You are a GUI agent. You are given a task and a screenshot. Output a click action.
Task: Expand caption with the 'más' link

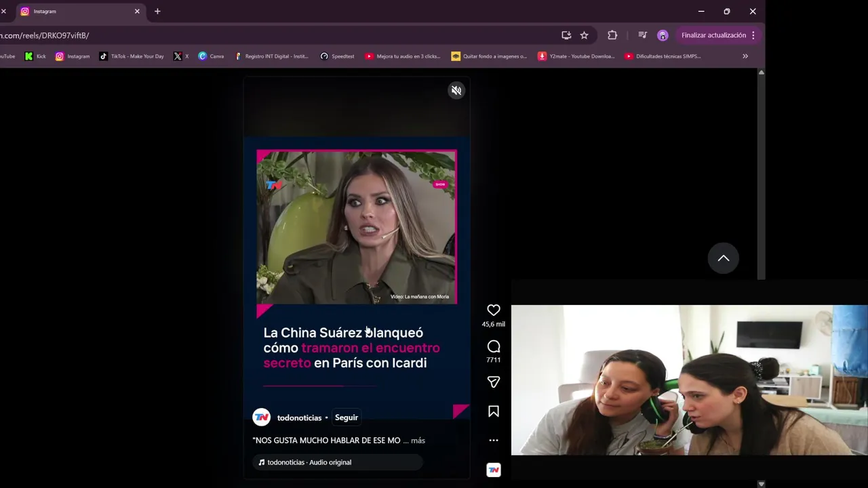tap(418, 441)
